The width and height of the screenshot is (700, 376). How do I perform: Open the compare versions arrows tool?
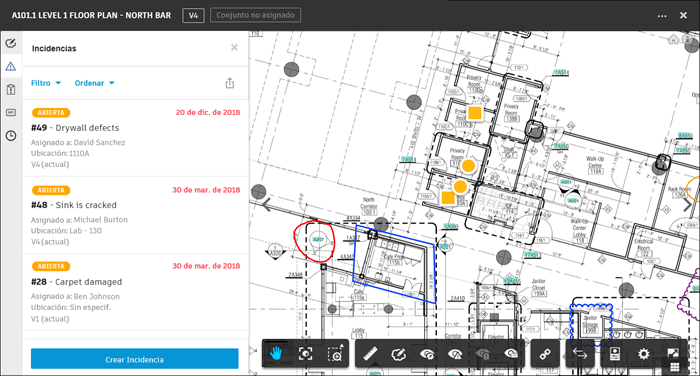pos(579,354)
